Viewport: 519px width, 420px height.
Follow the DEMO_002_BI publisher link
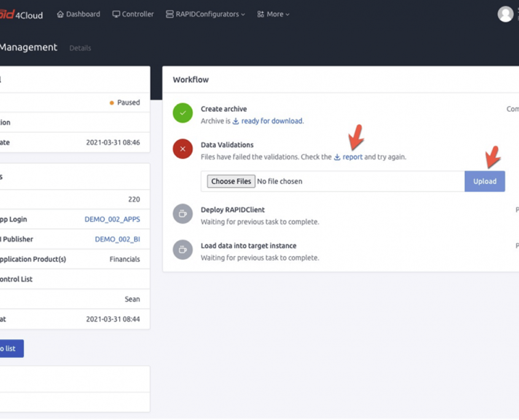tap(117, 239)
